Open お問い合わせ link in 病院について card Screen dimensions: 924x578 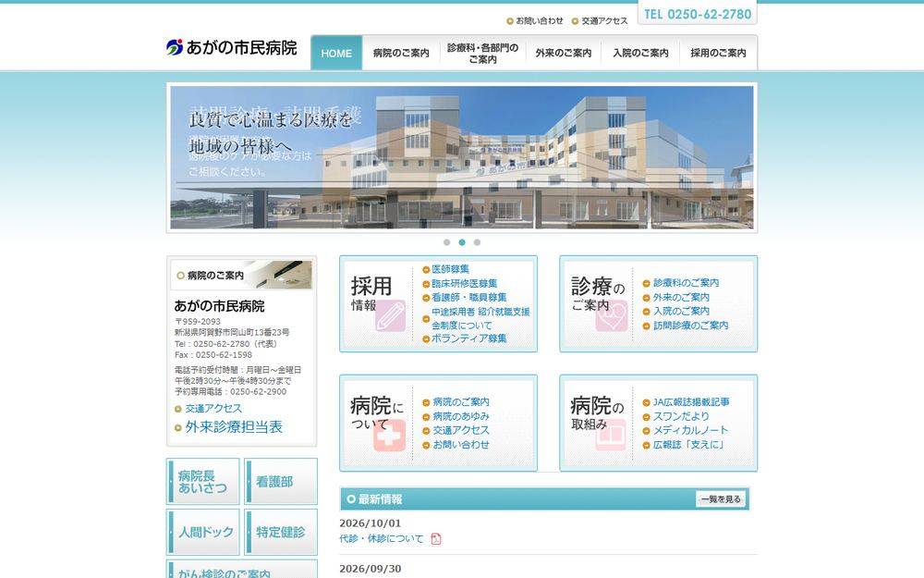[x=461, y=445]
